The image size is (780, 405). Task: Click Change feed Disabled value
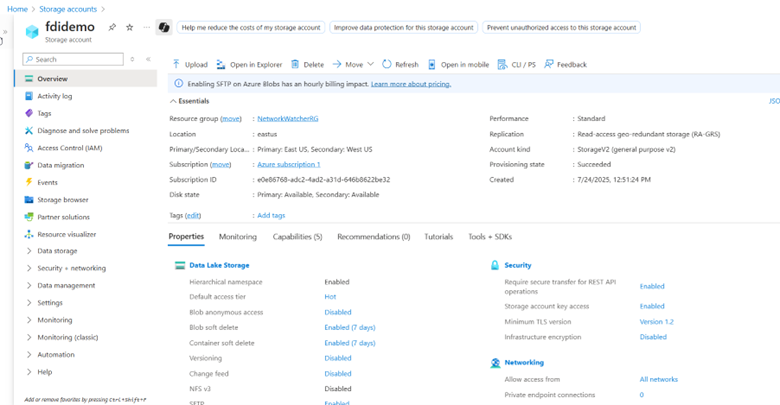[x=338, y=374]
